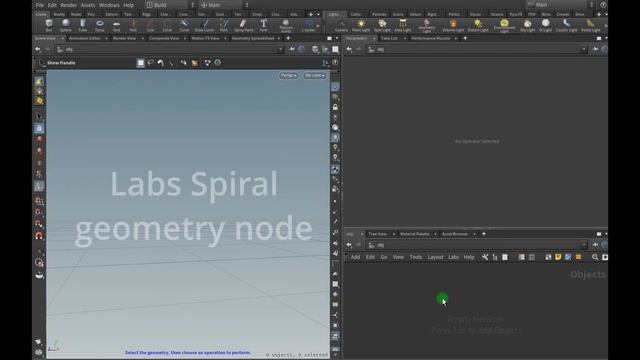The width and height of the screenshot is (640, 360).
Task: Toggle pin on network editor path bar
Action: (595, 245)
